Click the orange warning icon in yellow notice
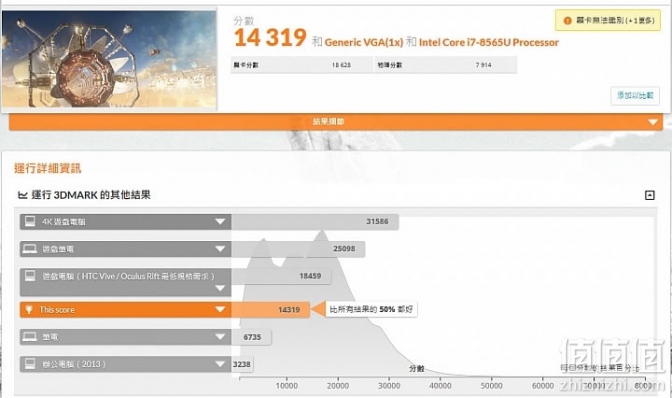Screen dimensions: 672x398 pos(567,21)
